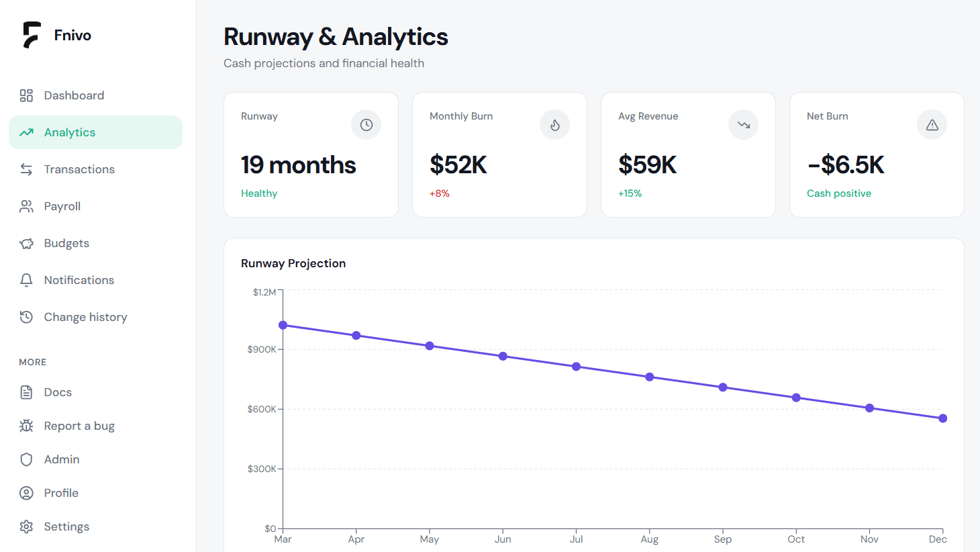Click the December data point on the projection line
Screen dimensions: 980x552
pyautogui.click(x=942, y=418)
